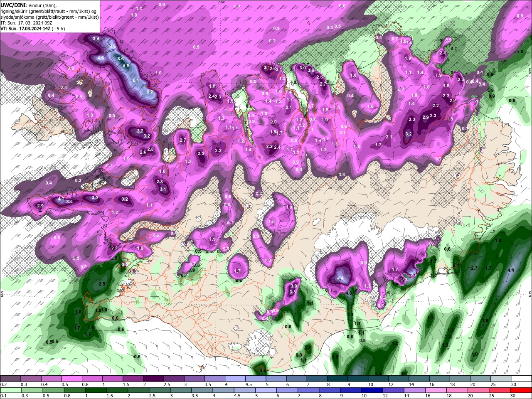Click top-row dark teal swatch between 8 and 9
532x399 pixels.
click(337, 379)
